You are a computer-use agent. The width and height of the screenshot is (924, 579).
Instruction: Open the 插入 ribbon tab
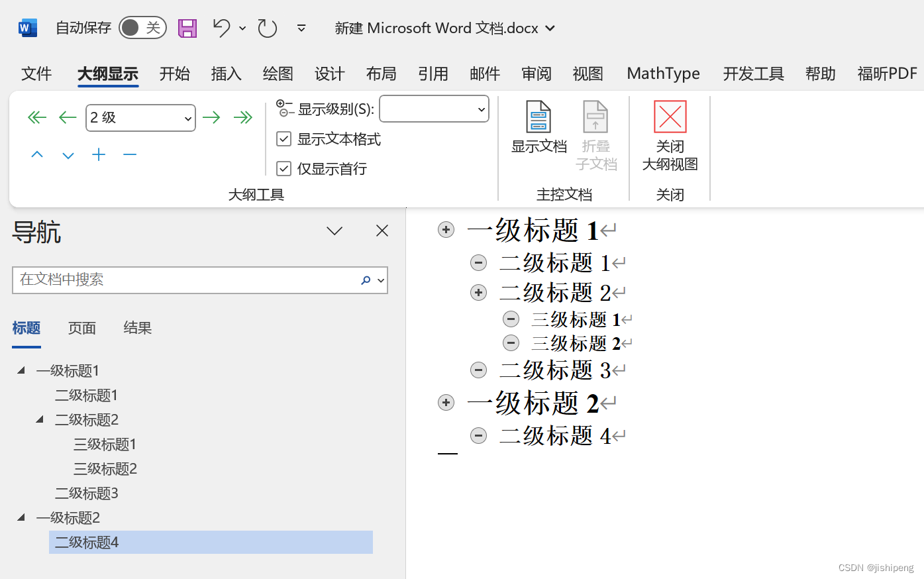click(227, 74)
